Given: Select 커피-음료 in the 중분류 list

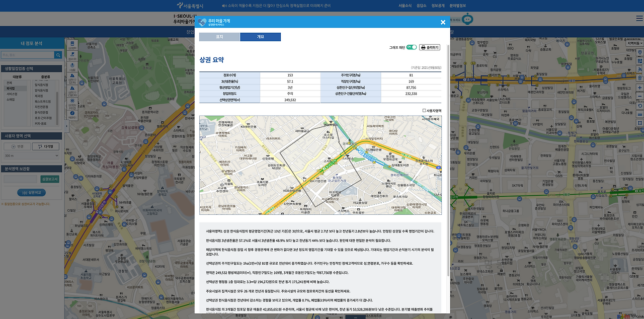Looking at the screenshot, I should click(40, 123).
